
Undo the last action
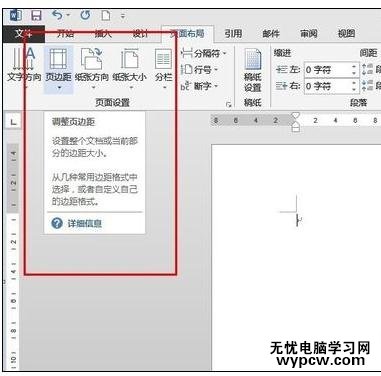click(x=57, y=15)
